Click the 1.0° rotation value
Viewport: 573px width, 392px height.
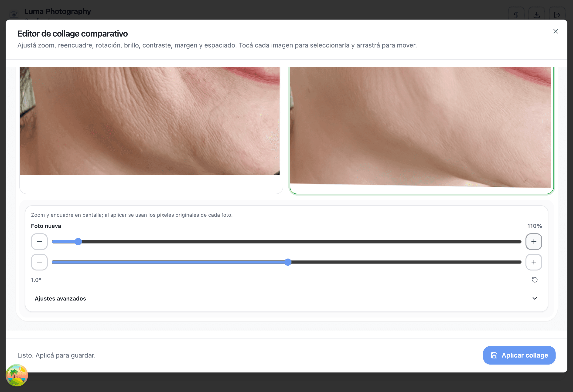click(x=36, y=280)
